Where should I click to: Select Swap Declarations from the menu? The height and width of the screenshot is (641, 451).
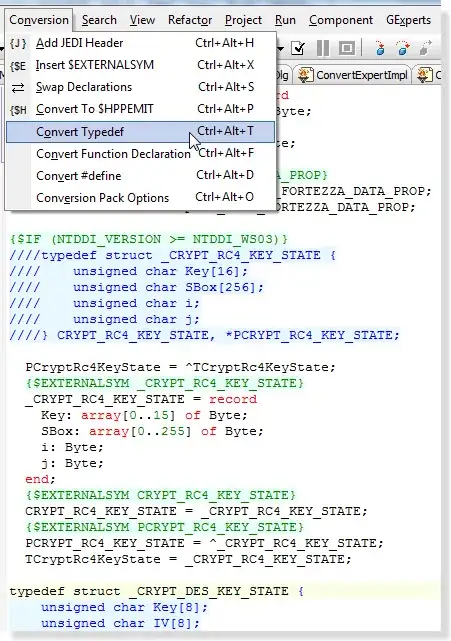(x=141, y=87)
